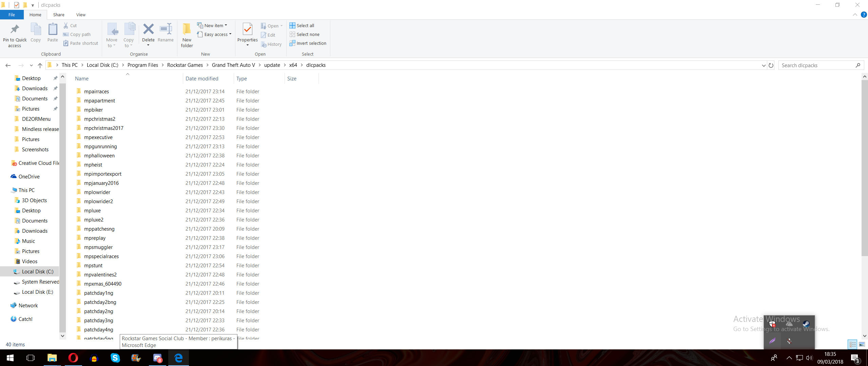Open Steam from the tray popup
Viewport: 868px width, 366px height.
806,324
